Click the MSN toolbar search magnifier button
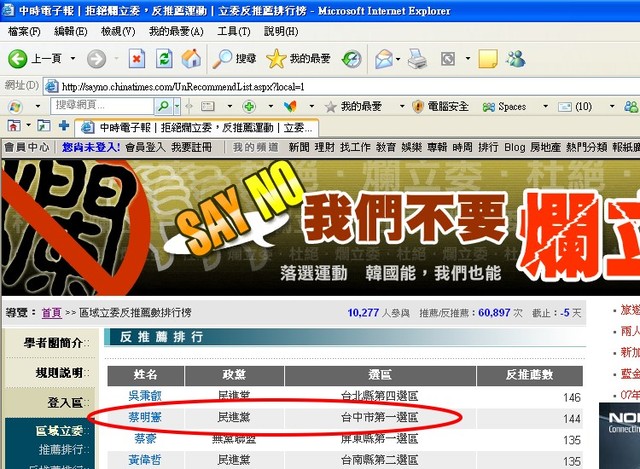Screen dimensions: 640x469 point(163,106)
